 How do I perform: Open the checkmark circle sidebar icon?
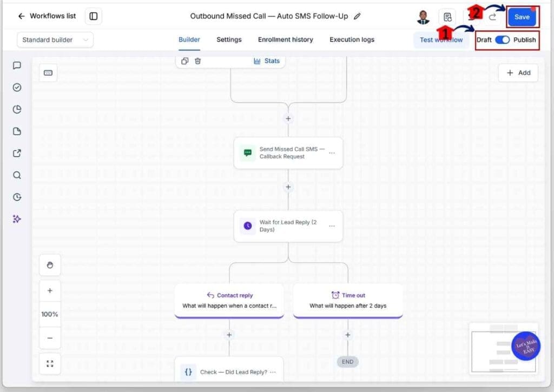17,88
